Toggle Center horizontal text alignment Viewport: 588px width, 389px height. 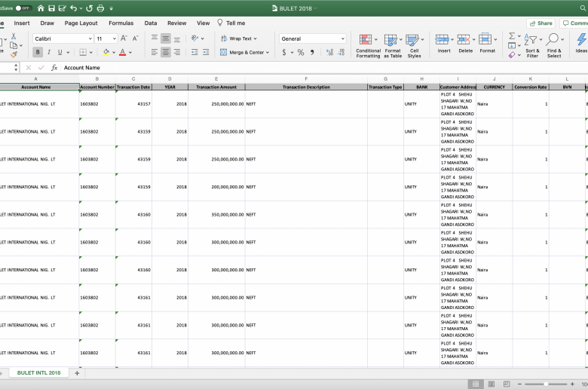tap(165, 52)
